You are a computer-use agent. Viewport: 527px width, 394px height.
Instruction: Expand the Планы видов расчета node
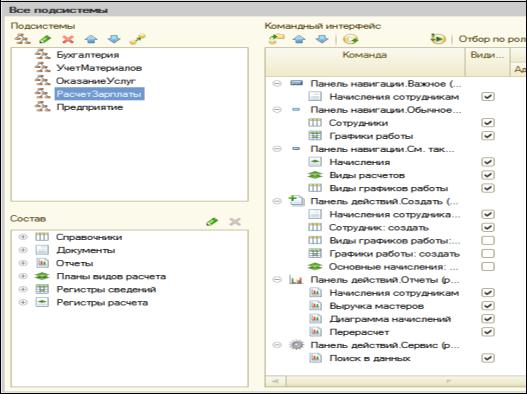click(23, 276)
